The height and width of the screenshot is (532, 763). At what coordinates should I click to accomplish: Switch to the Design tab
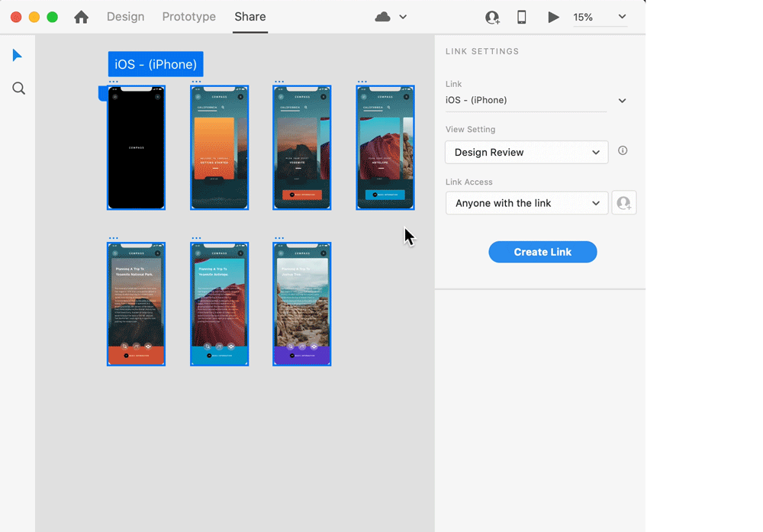click(125, 17)
